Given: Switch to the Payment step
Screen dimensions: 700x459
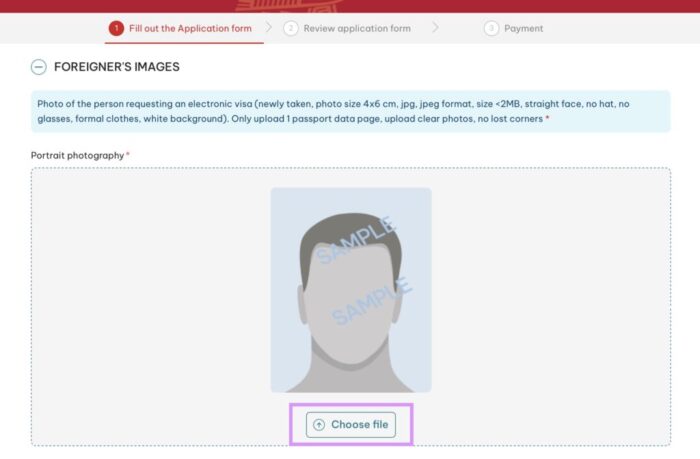Looking at the screenshot, I should (x=524, y=29).
